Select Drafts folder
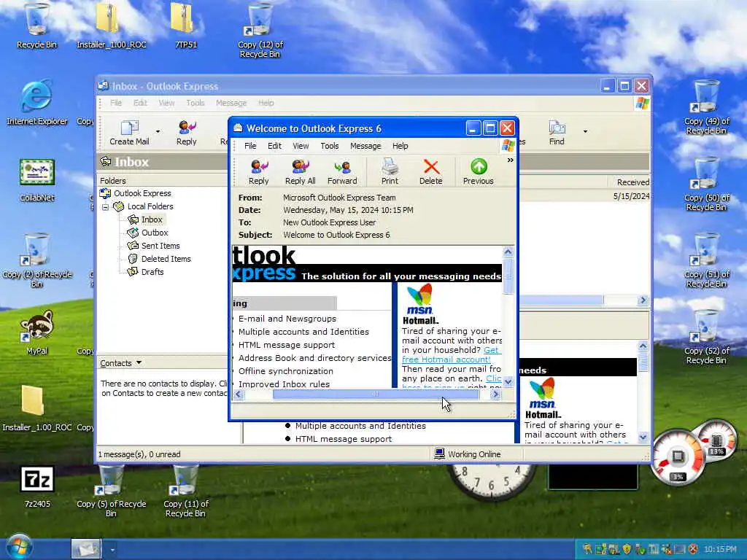The image size is (747, 560). coord(152,272)
